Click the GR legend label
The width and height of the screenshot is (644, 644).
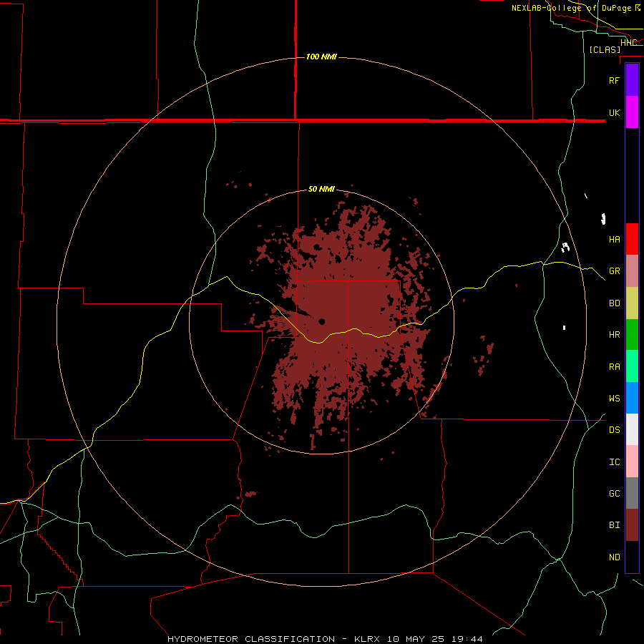[x=614, y=271]
